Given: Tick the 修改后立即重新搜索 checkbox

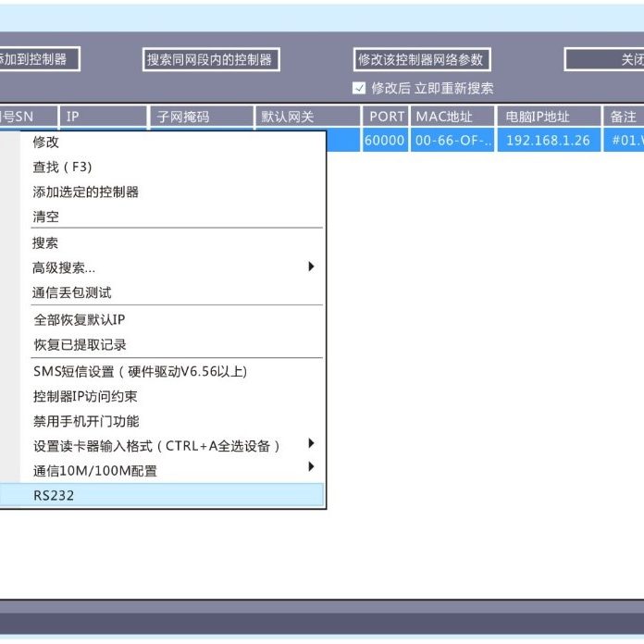Looking at the screenshot, I should click(359, 89).
